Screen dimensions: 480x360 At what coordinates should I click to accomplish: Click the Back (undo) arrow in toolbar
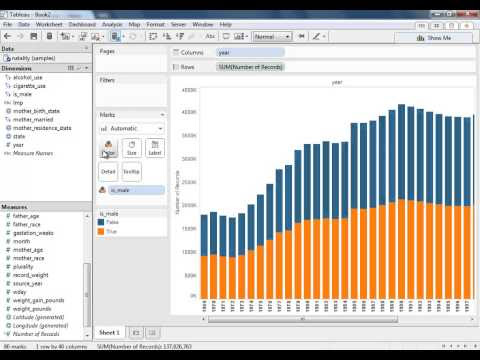tap(8, 36)
